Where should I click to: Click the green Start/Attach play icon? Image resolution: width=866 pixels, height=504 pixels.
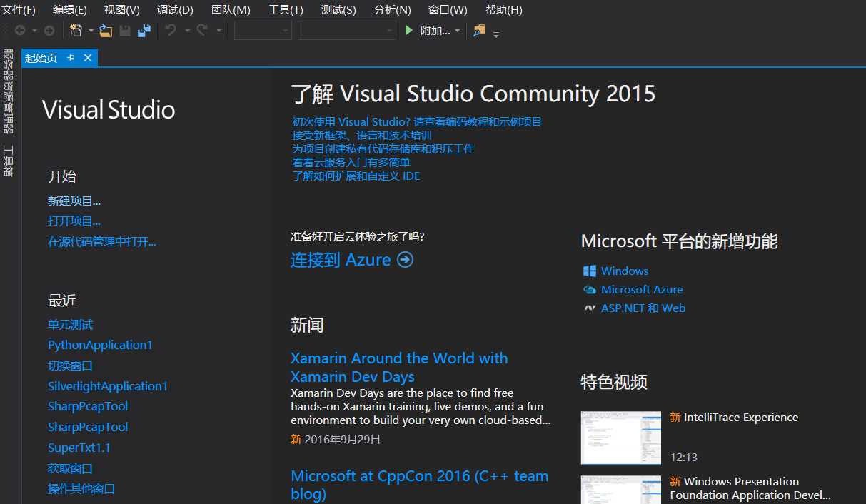[x=409, y=31]
